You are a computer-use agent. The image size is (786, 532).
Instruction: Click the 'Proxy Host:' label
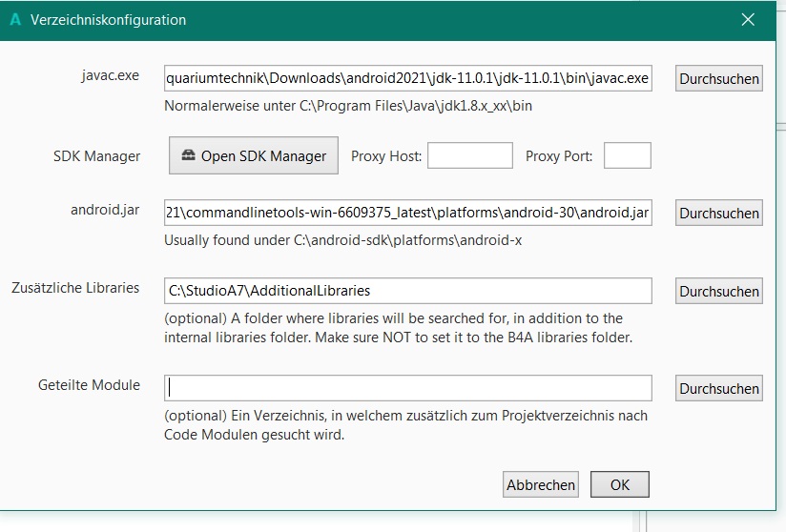pos(386,156)
